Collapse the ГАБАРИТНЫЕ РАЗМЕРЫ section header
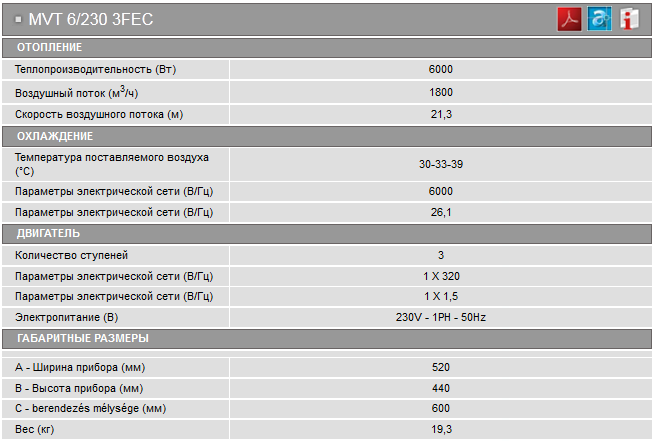The width and height of the screenshot is (654, 442). (327, 339)
